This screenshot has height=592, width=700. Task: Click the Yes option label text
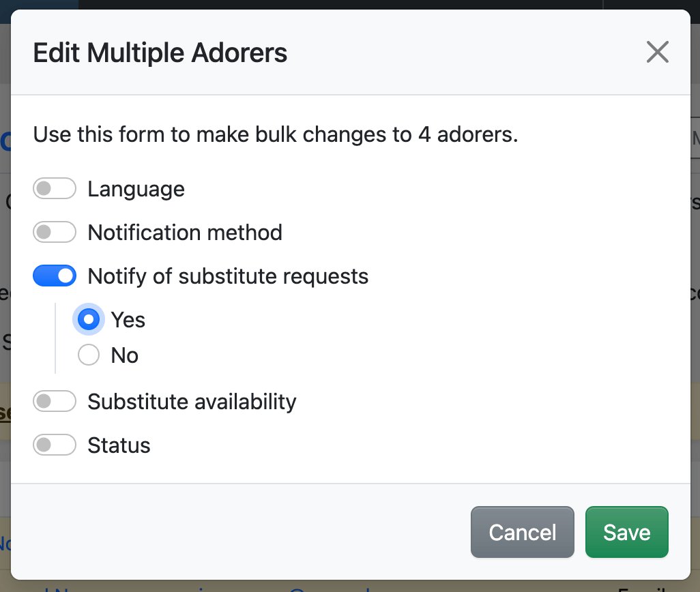click(128, 320)
